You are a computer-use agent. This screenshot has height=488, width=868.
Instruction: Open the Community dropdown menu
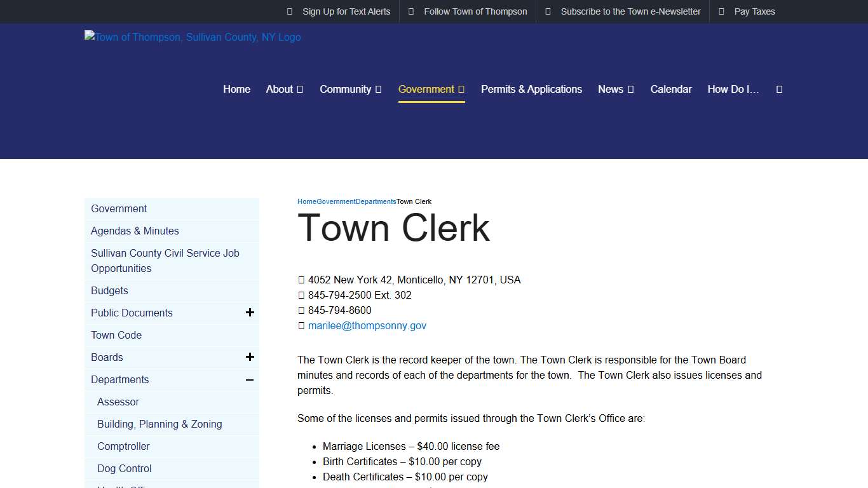(x=346, y=89)
